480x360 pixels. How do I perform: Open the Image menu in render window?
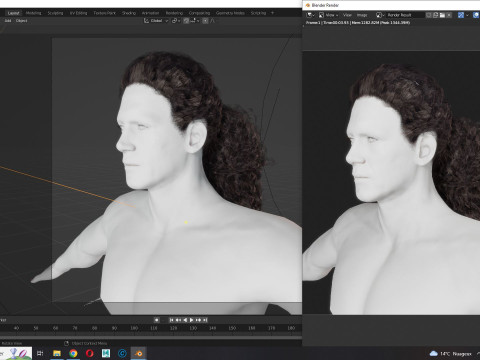362,15
